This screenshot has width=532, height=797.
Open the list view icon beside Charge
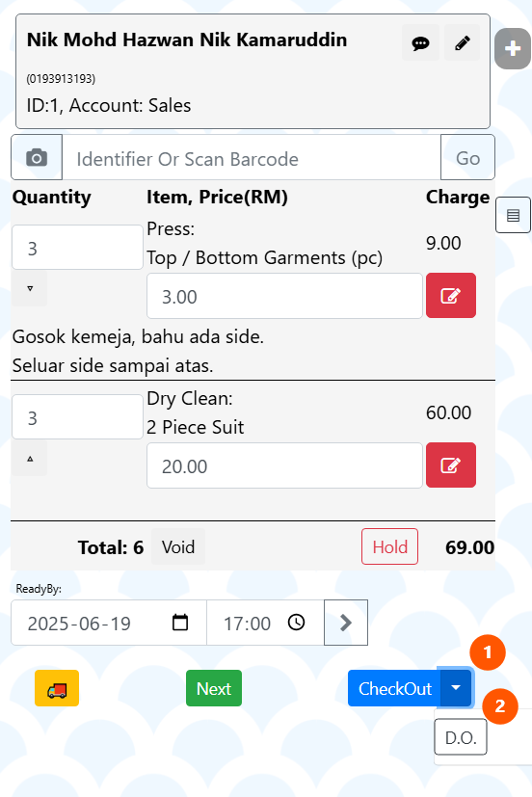pos(513,215)
